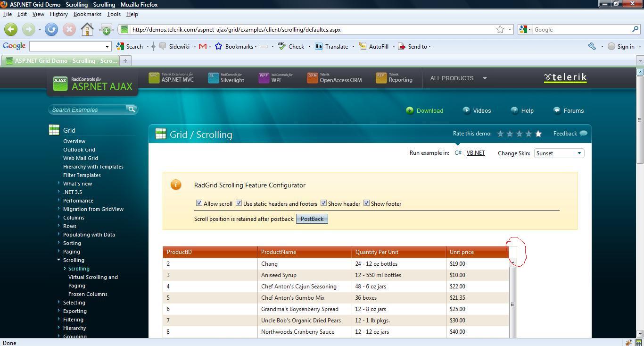Viewport: 644px width, 346px height.
Task: Open Sidewiki from the Google toolbar
Action: tap(174, 46)
